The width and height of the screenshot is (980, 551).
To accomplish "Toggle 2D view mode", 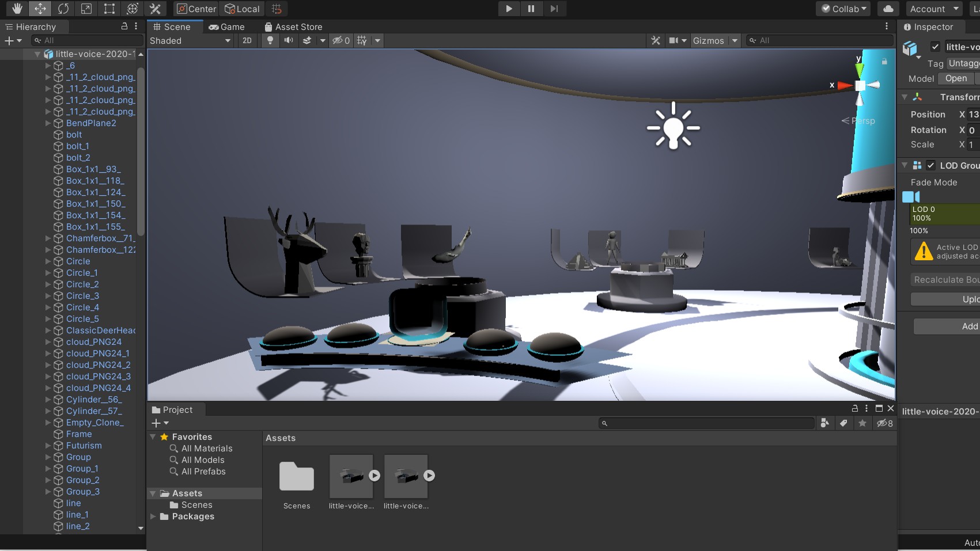I will pos(247,40).
